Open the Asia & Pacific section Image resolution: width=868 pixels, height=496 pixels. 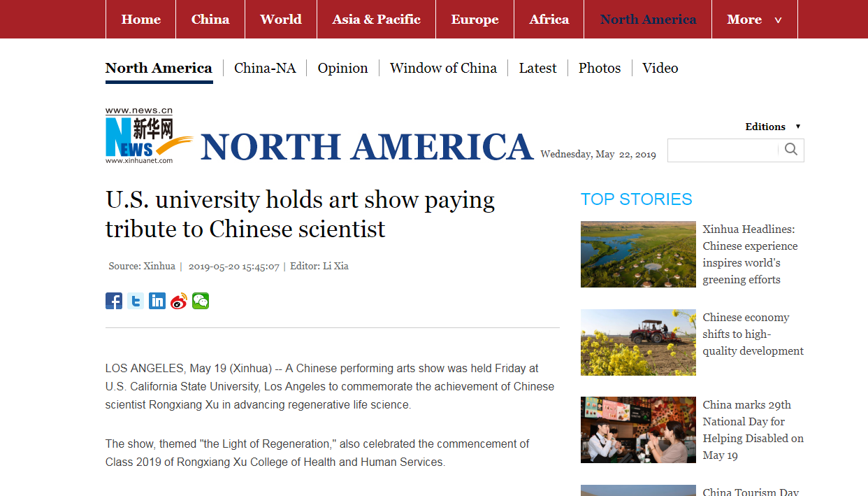coord(376,20)
